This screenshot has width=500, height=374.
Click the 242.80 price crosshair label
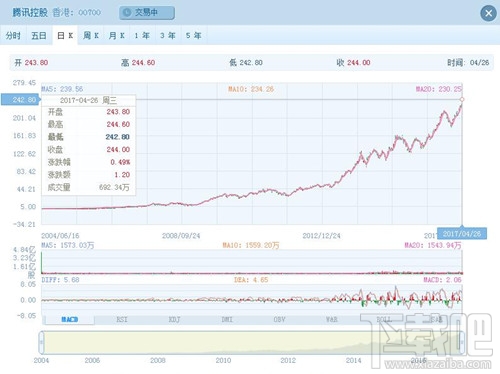point(20,100)
